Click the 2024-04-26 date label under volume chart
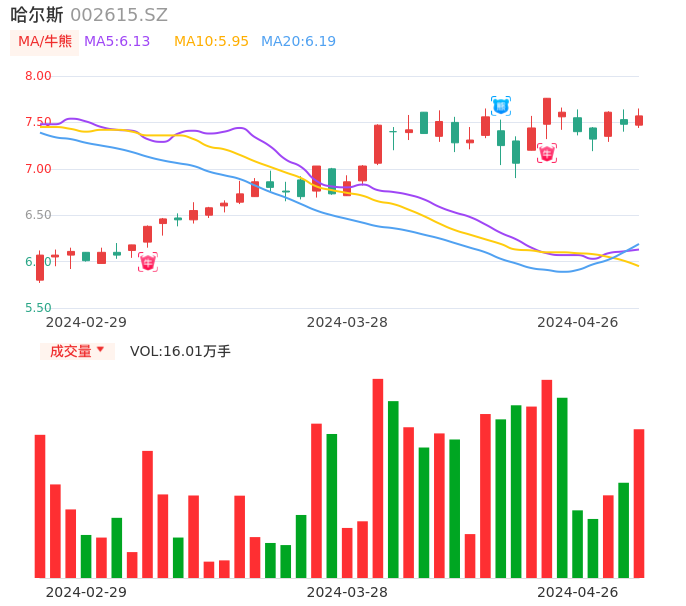This screenshot has width=686, height=606. point(577,592)
